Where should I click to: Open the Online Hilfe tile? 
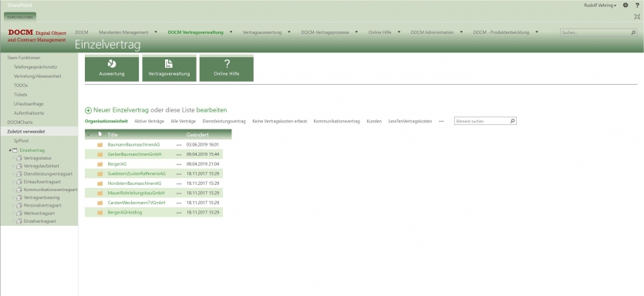tap(227, 69)
